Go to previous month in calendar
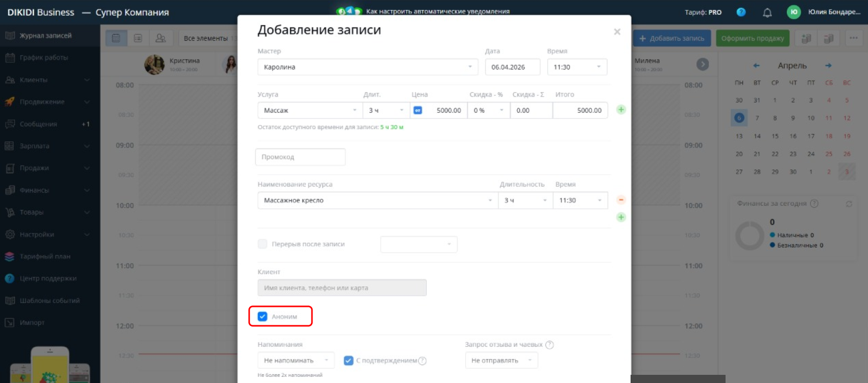The image size is (868, 383). pos(756,66)
